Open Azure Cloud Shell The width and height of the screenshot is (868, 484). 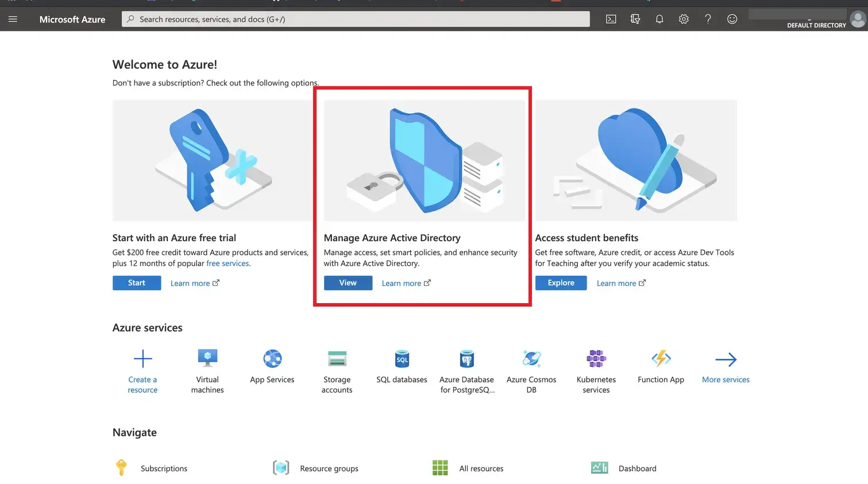(611, 19)
